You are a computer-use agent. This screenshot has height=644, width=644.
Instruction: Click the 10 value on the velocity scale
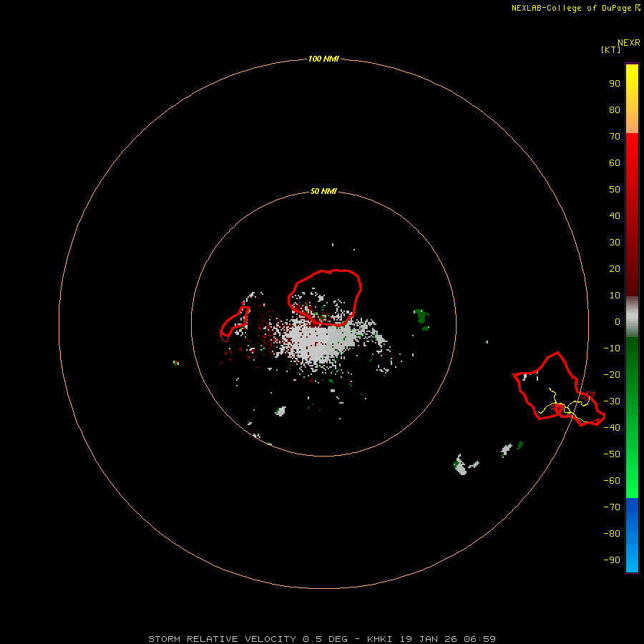point(615,296)
